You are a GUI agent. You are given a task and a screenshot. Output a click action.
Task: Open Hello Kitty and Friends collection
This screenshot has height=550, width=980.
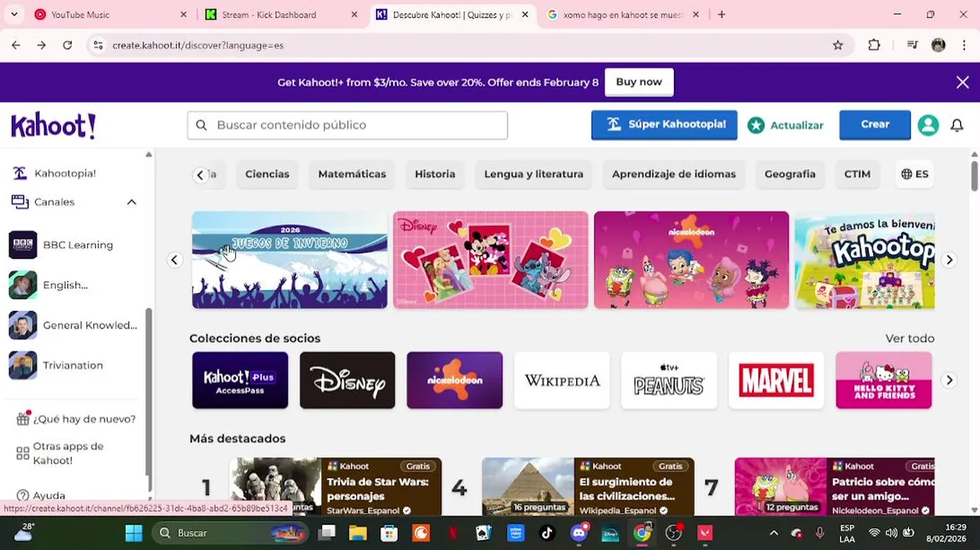tap(884, 380)
